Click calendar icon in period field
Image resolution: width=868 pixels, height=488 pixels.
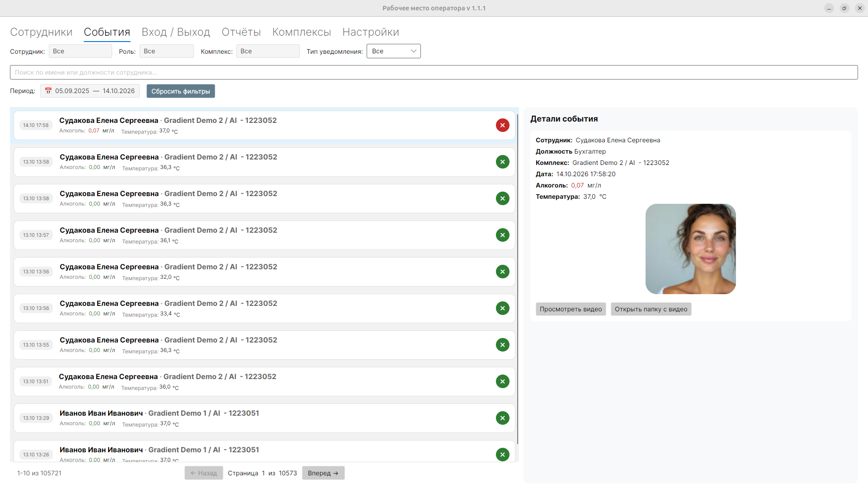tap(48, 91)
